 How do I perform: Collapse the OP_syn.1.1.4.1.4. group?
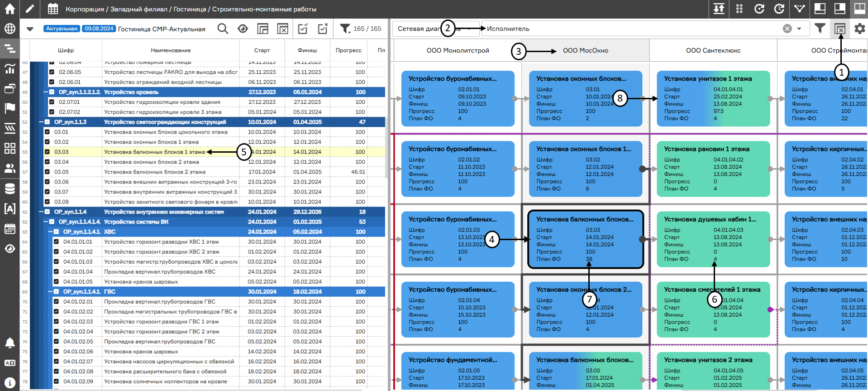pos(45,222)
